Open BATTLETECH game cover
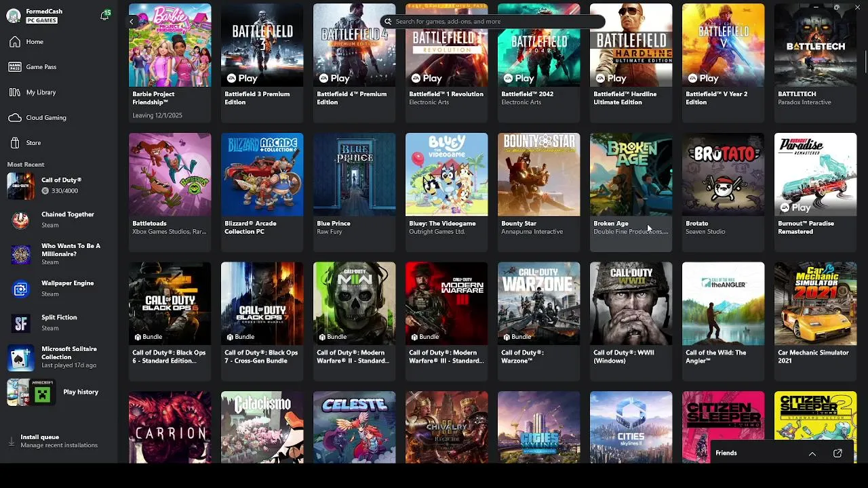The width and height of the screenshot is (868, 488). click(x=815, y=45)
